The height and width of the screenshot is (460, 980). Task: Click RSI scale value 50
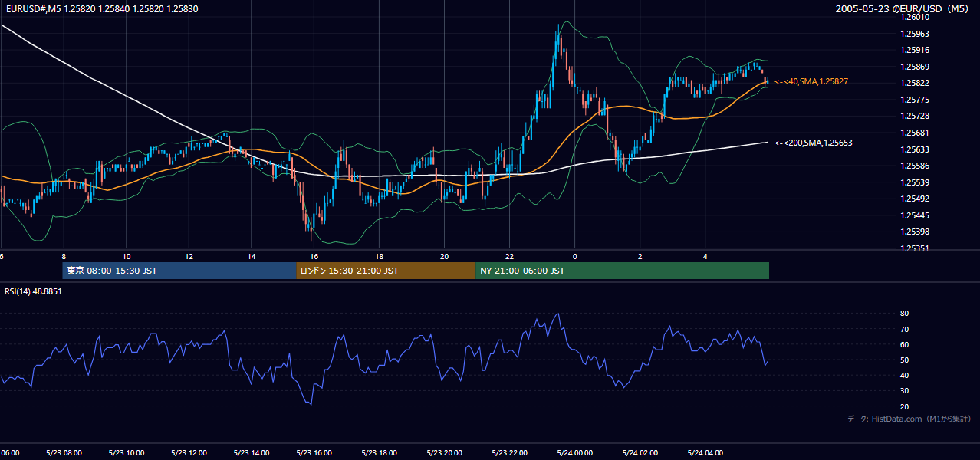[904, 360]
